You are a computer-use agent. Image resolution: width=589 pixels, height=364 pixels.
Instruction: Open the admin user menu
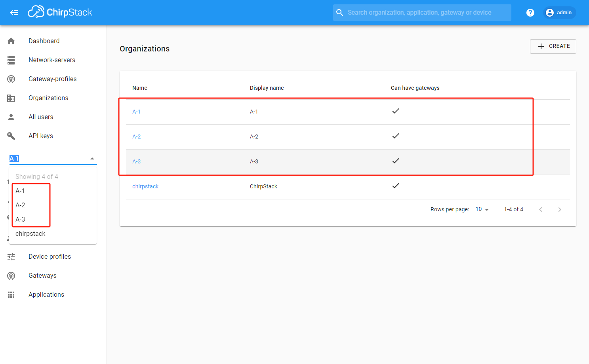pos(559,13)
